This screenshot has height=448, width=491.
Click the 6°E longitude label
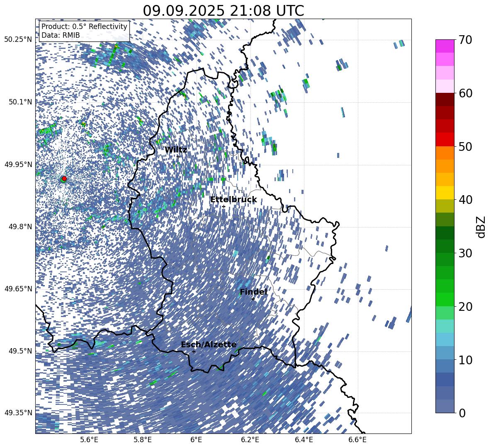pos(196,440)
